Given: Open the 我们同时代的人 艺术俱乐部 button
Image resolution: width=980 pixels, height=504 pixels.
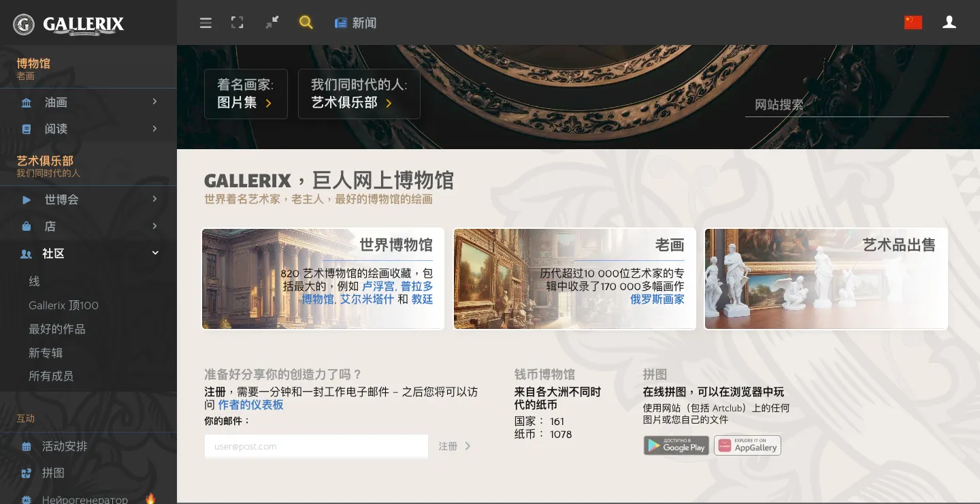Looking at the screenshot, I should [x=359, y=94].
